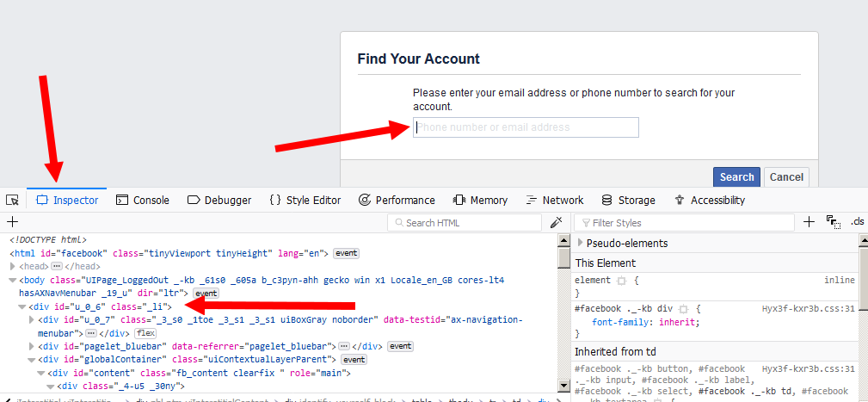Click the event badge on the html element

tap(346, 254)
